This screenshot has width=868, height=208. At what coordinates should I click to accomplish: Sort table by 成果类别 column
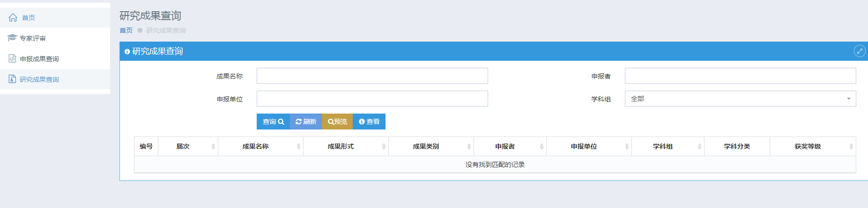(x=431, y=146)
